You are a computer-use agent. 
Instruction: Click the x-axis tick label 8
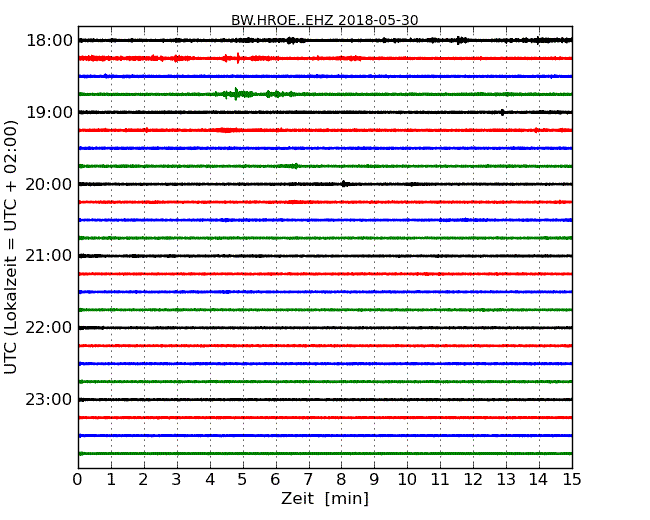coord(341,480)
